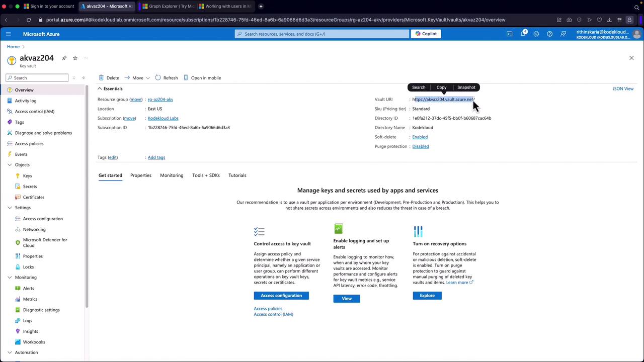
Task: Open the Azure portal hamburger menu
Action: coord(8,34)
